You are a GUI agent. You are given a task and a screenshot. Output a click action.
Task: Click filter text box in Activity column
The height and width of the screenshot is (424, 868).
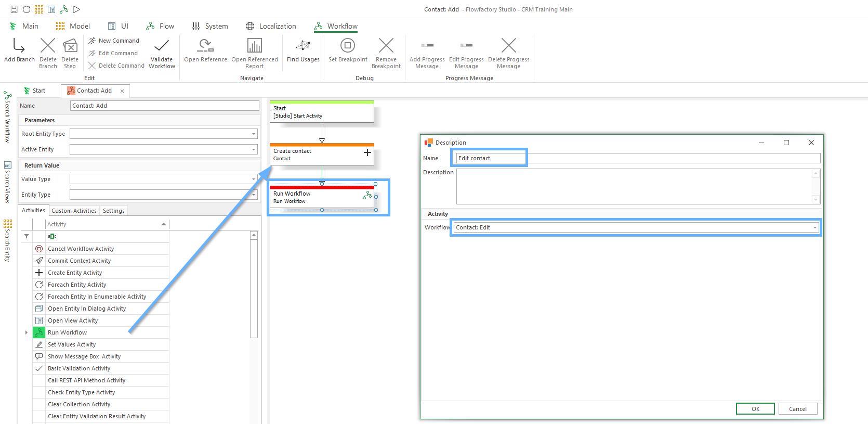(x=107, y=236)
